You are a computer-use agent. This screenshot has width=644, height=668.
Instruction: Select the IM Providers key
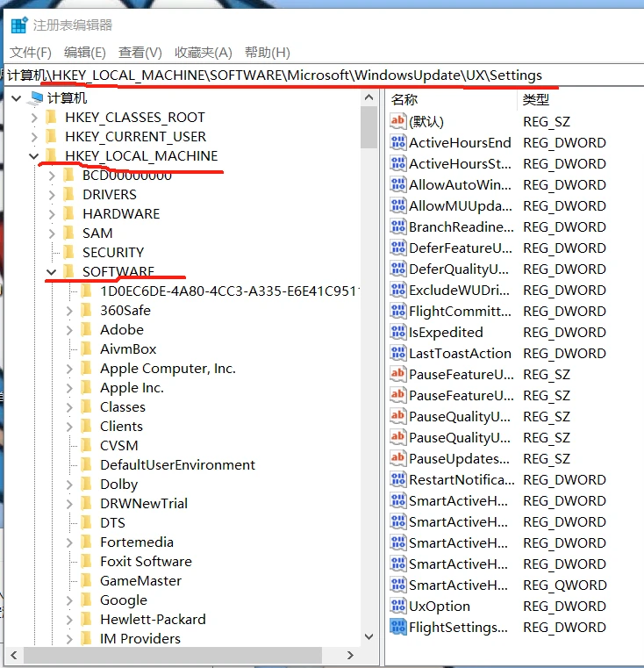click(x=140, y=639)
